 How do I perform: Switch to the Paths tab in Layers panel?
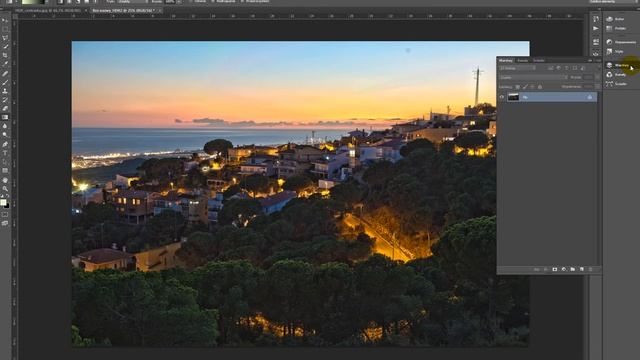(539, 60)
